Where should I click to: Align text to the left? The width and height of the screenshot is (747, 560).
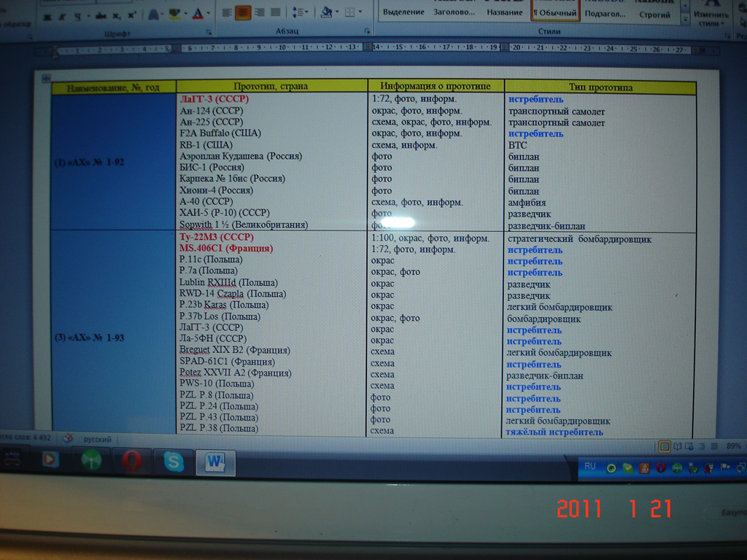(227, 13)
